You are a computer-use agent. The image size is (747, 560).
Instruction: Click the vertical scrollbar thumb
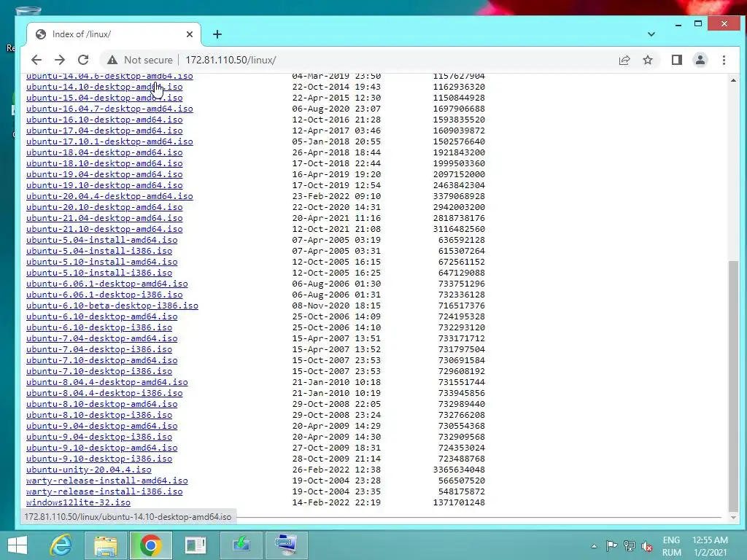[733, 386]
